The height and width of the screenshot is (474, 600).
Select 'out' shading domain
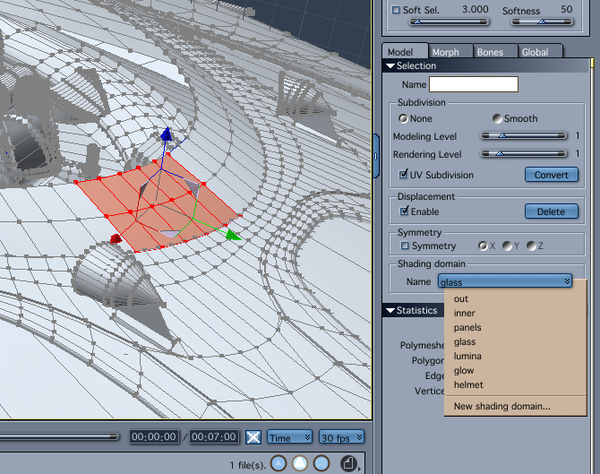(515, 299)
